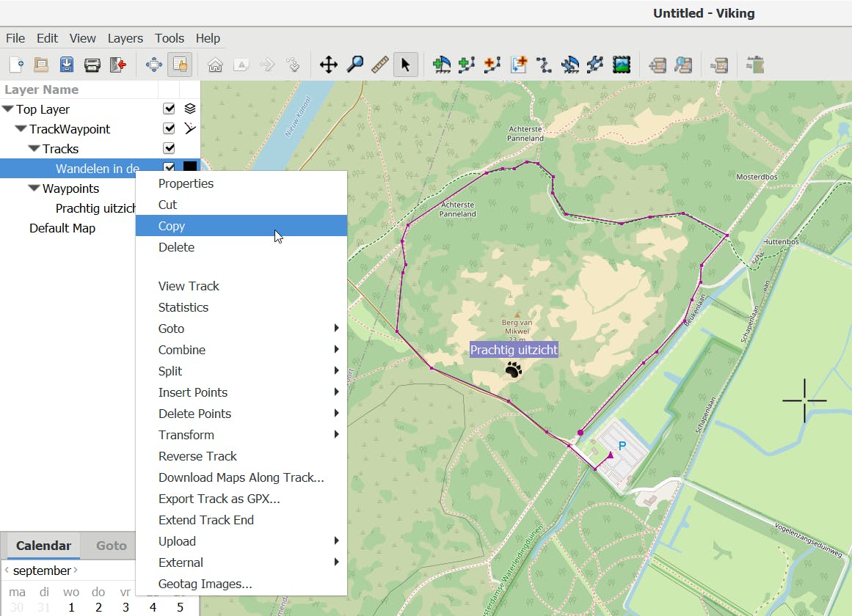Select the Ruler measuring tool
This screenshot has width=852, height=616.
[379, 65]
